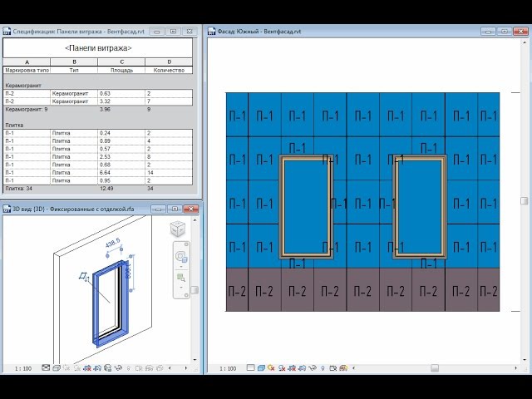Open Detail Level in the facade view bar
This screenshot has height=399, width=532.
251,368
